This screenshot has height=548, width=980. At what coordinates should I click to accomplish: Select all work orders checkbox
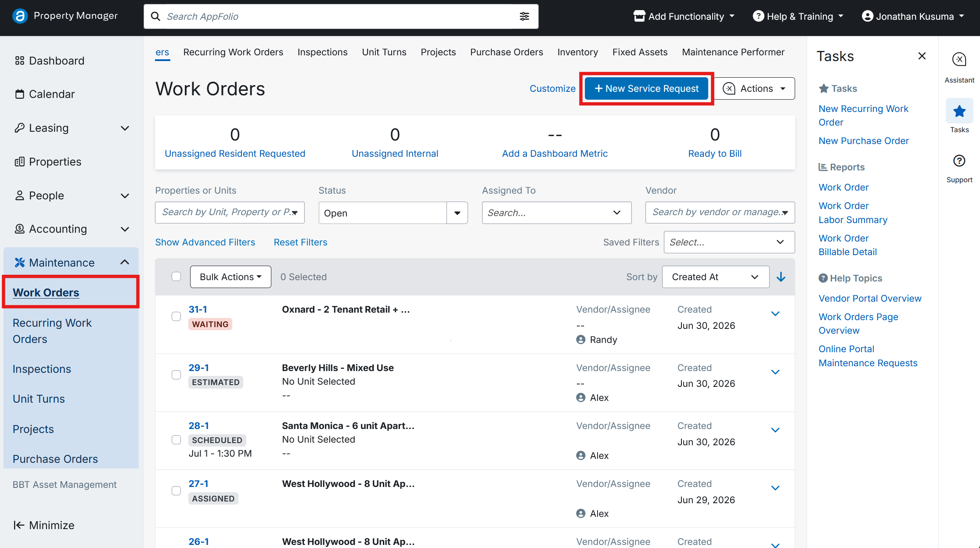[x=176, y=277]
